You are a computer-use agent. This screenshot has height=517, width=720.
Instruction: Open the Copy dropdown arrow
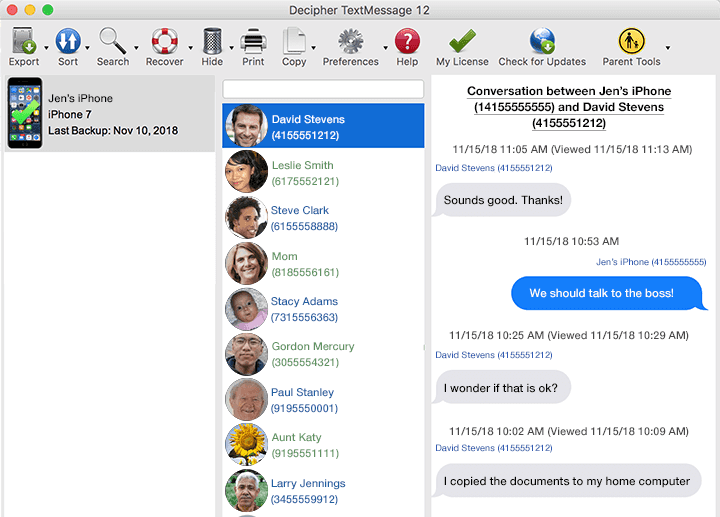pos(314,47)
